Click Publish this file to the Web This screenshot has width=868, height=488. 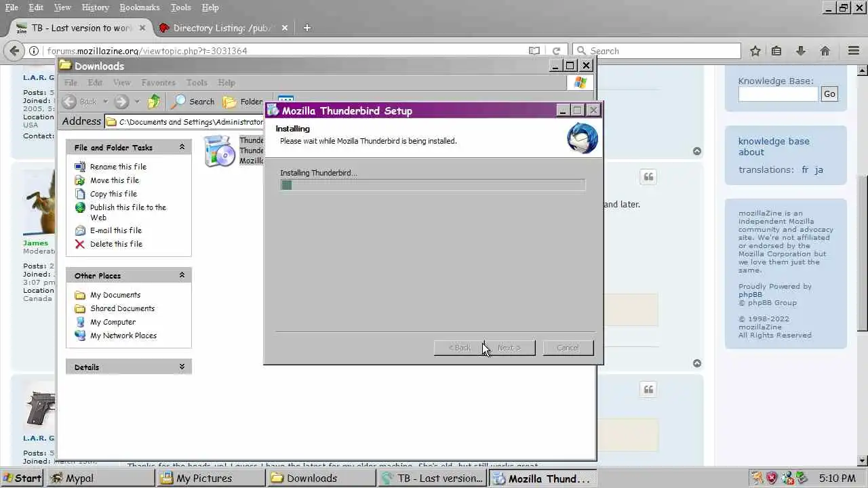coord(128,212)
